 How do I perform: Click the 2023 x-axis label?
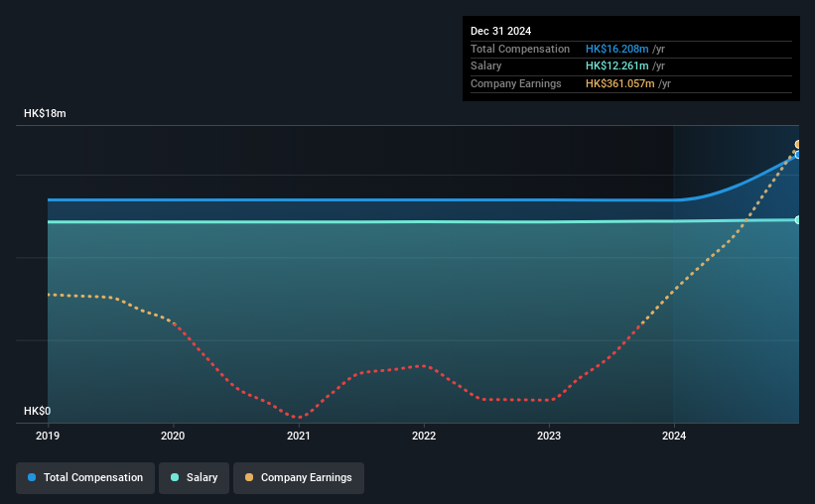click(x=549, y=436)
